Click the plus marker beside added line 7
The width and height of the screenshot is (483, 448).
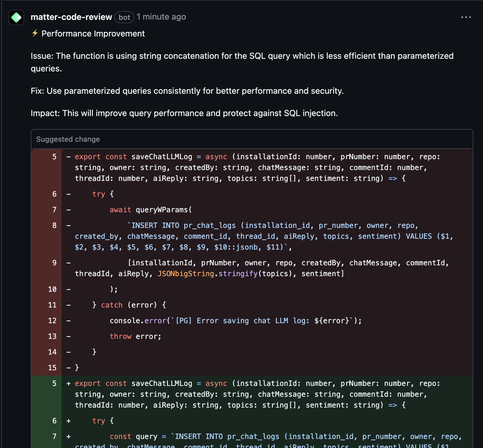68,436
